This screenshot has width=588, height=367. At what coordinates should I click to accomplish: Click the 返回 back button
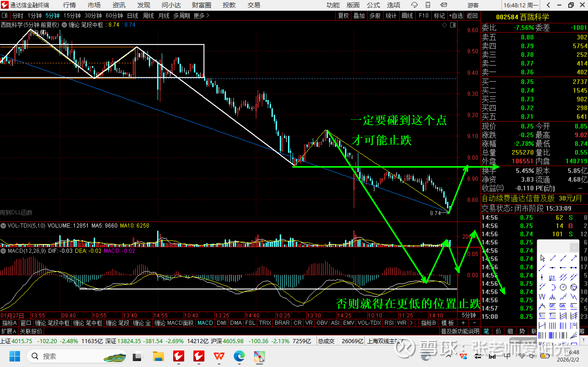click(x=472, y=16)
